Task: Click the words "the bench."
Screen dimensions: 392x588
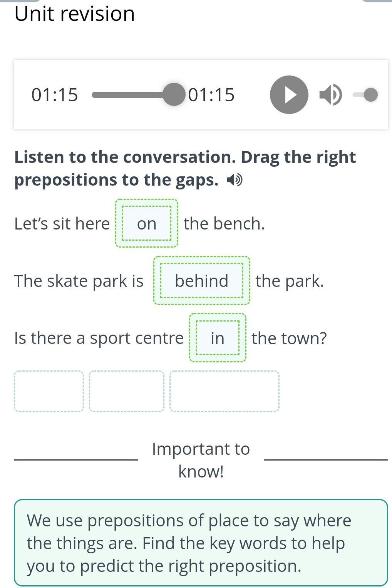Action: 224,223
